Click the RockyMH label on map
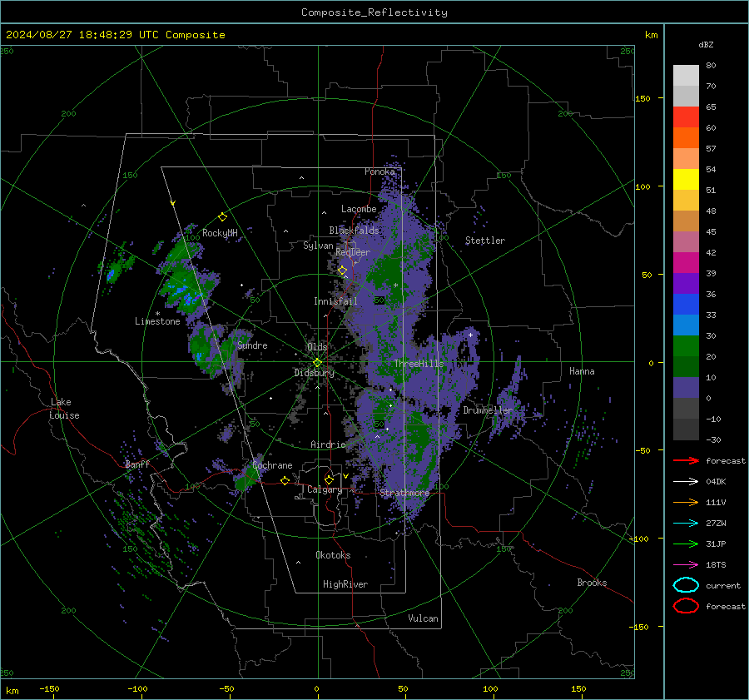Image resolution: width=749 pixels, height=700 pixels. click(220, 233)
